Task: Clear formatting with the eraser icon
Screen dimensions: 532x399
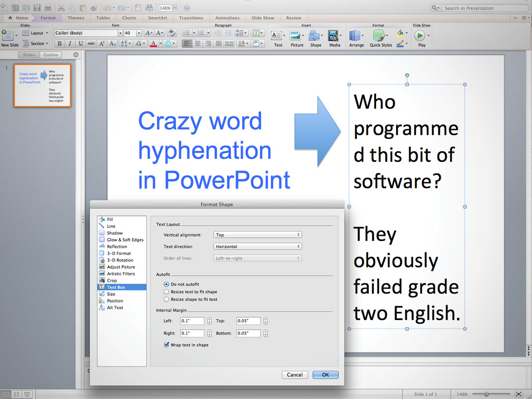Action: click(x=172, y=33)
